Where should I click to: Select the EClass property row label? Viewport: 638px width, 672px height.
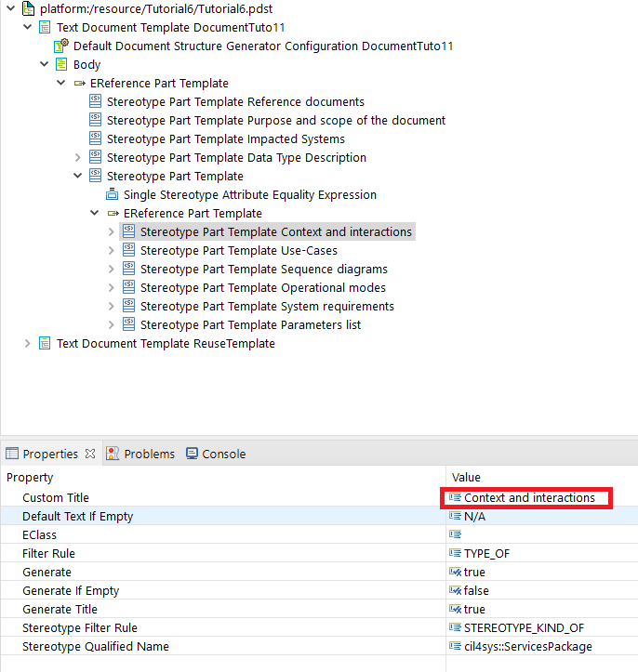(39, 534)
